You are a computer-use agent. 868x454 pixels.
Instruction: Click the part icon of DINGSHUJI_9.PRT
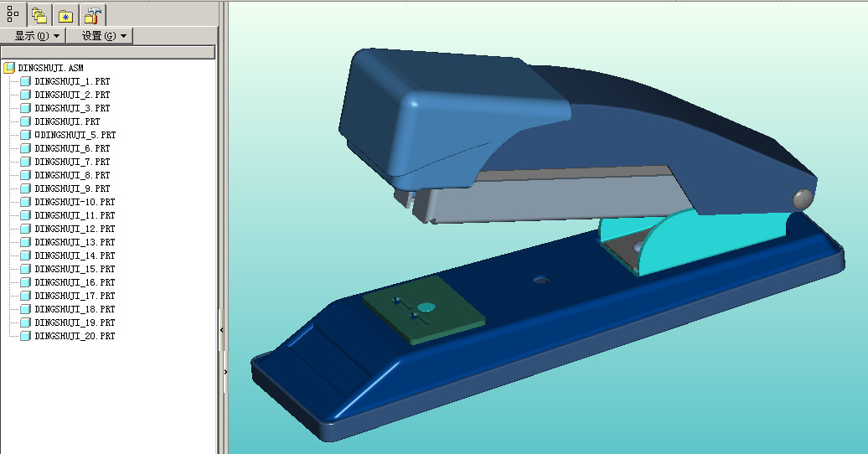[x=25, y=188]
